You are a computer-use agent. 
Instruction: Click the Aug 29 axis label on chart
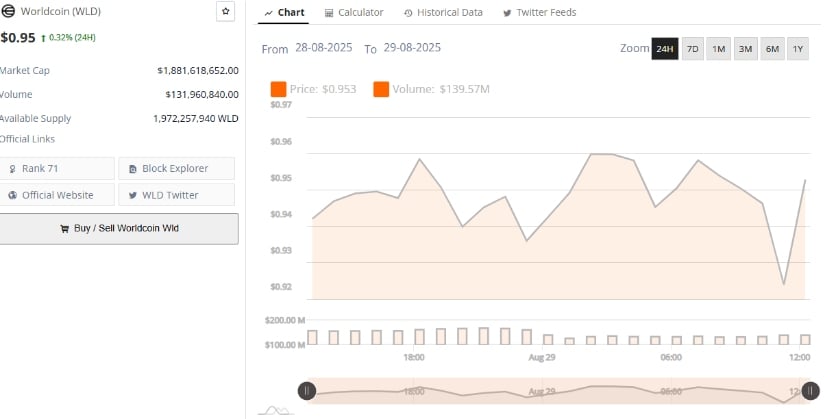[542, 357]
